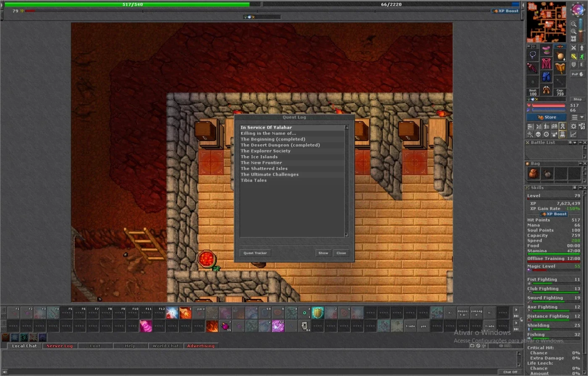
Task: Switch to Local Chat tab
Action: [24, 346]
